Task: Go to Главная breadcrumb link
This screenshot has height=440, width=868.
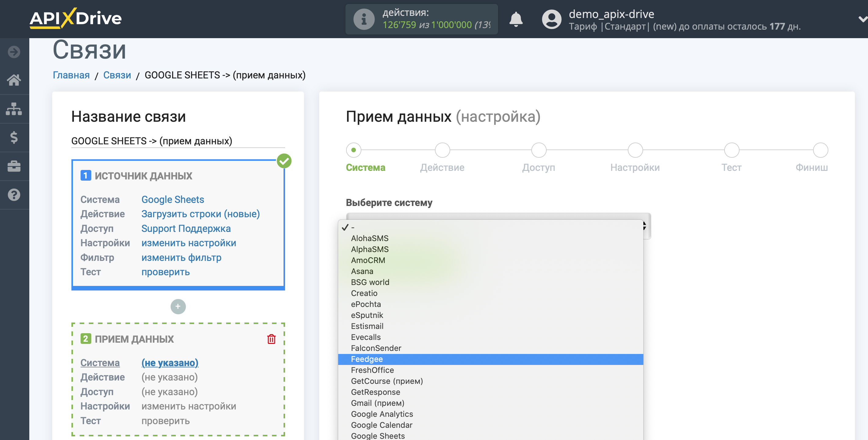Action: 71,75
